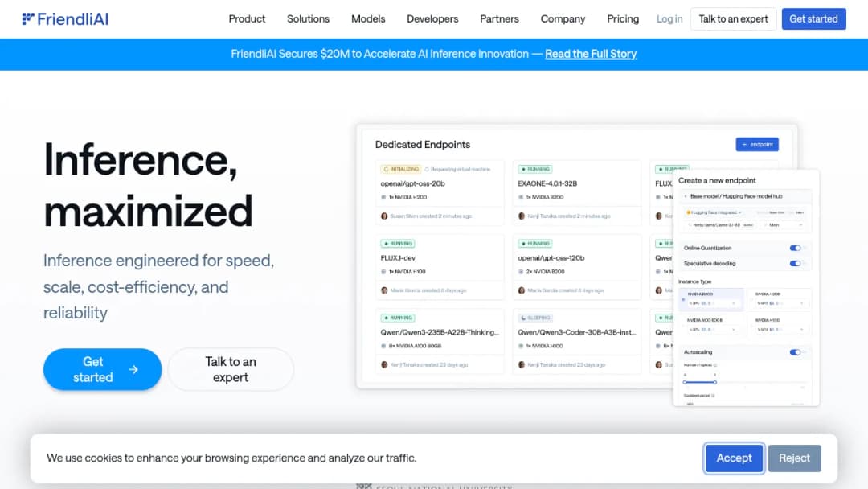Viewport: 868px width, 489px height.
Task: Follow the Read the Full Story link
Action: [591, 54]
